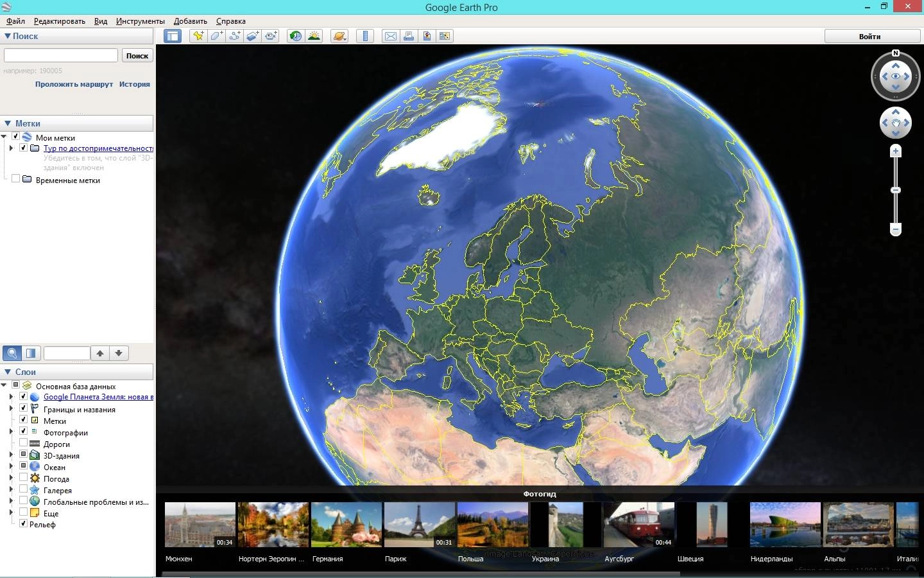Click the move joystick hand center
The width and height of the screenshot is (924, 578).
pyautogui.click(x=896, y=123)
